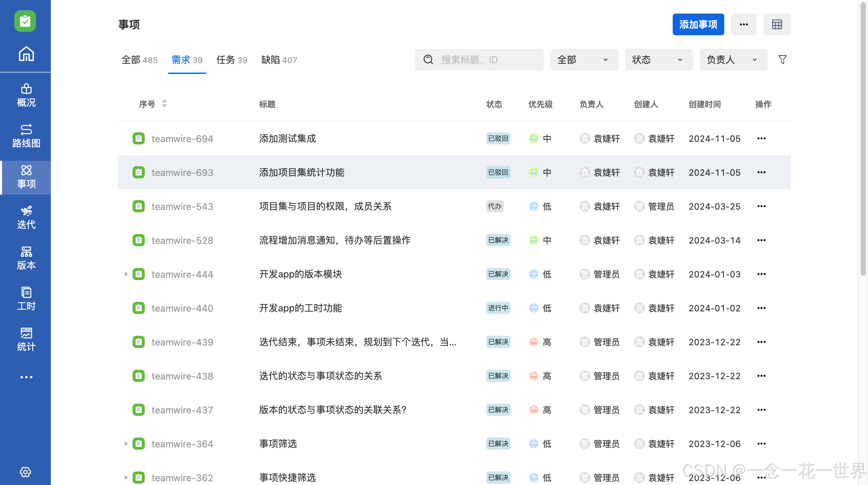Select the 事项 (Items) sidebar icon
Image resolution: width=868 pixels, height=485 pixels.
[x=26, y=177]
